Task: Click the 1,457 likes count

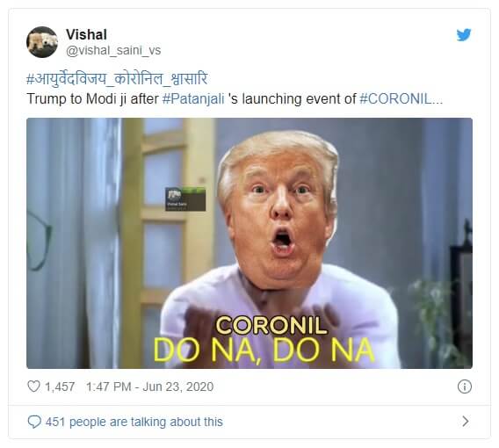Action: pyautogui.click(x=60, y=387)
